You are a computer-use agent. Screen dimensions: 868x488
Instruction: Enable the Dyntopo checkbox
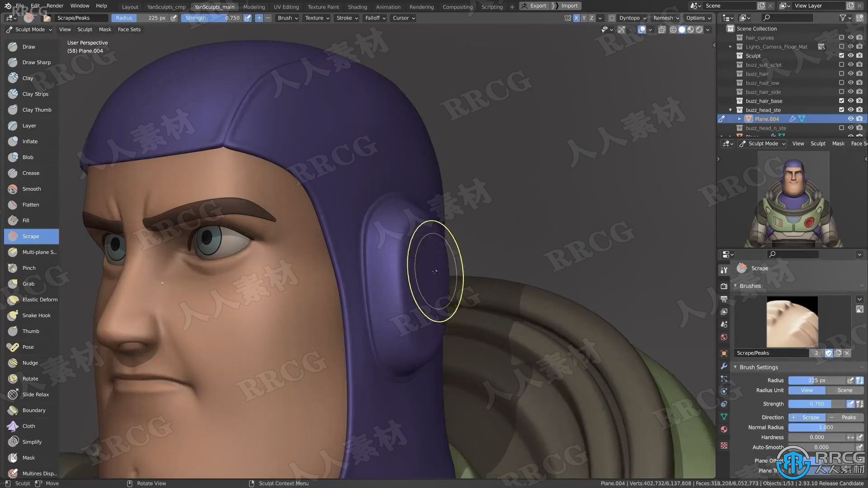(612, 18)
